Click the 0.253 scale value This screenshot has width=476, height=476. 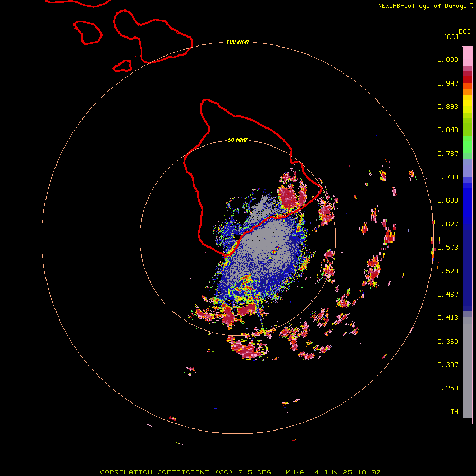click(448, 388)
